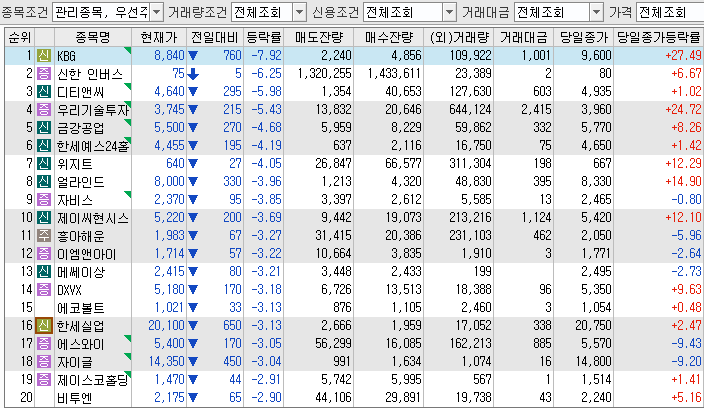Select the 한세실업 stock name
The width and height of the screenshot is (704, 408).
[x=80, y=326]
